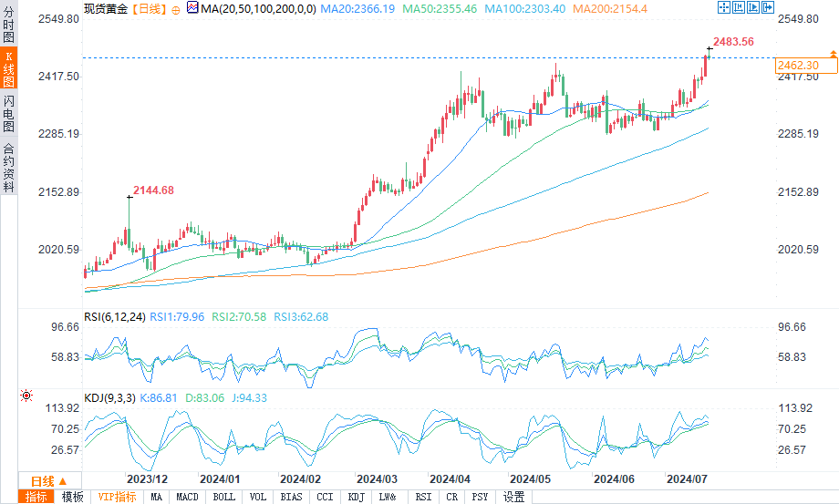Switch to the 模板 tab

[72, 497]
